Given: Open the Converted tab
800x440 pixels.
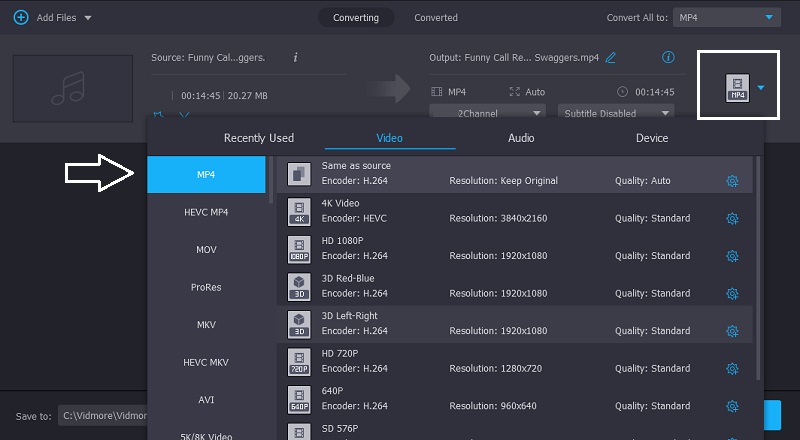Looking at the screenshot, I should [x=436, y=18].
